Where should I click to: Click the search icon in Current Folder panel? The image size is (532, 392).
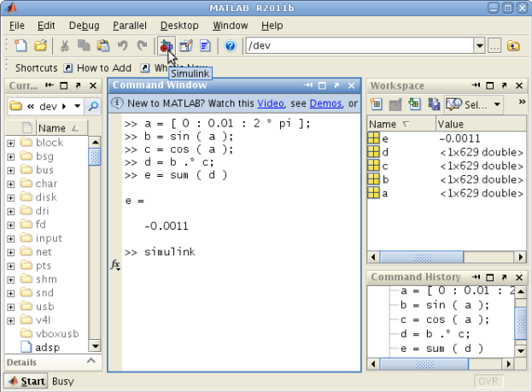[x=93, y=106]
